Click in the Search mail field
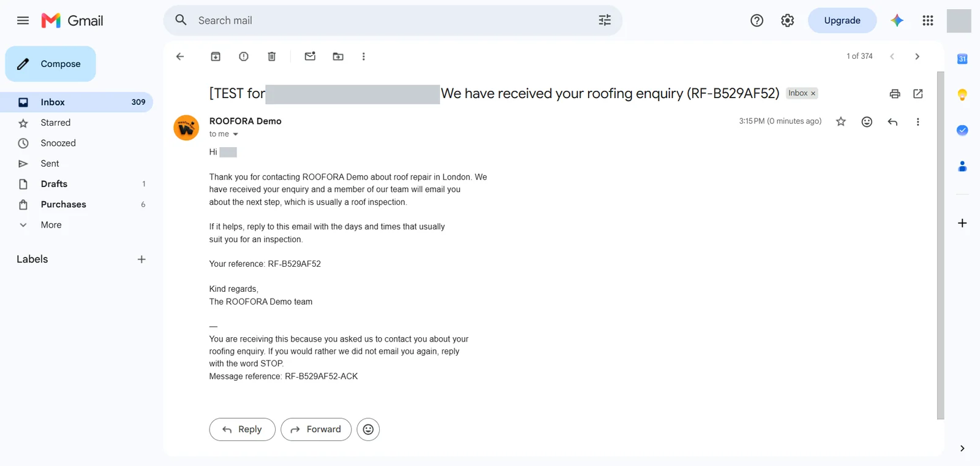Viewport: 980px width, 466px height. click(x=392, y=20)
